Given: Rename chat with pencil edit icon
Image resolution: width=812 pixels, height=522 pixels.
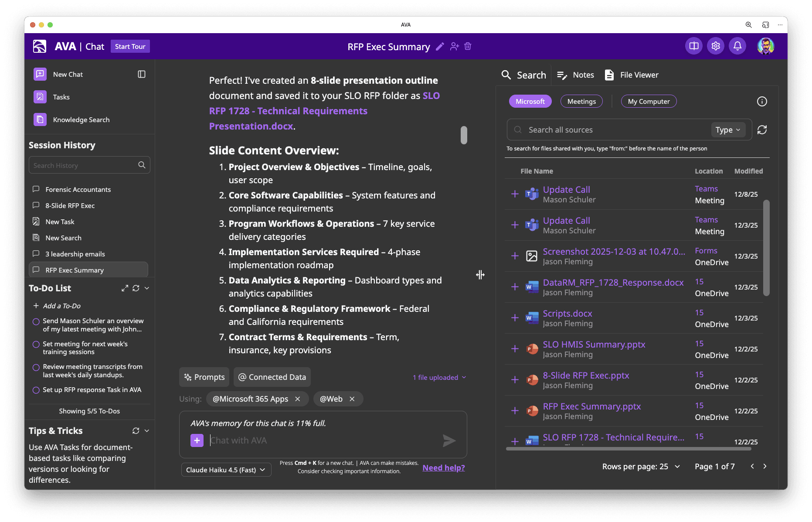Looking at the screenshot, I should [x=440, y=46].
